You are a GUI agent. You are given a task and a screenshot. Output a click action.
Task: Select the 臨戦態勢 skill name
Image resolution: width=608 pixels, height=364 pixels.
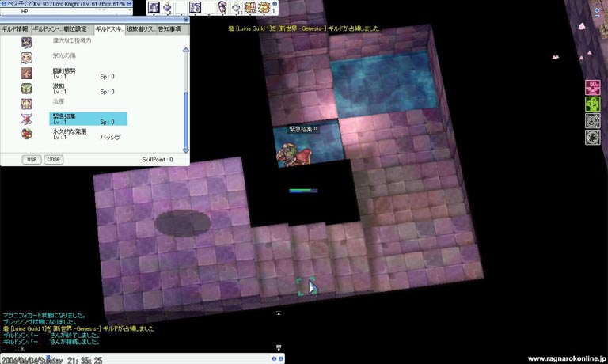pos(64,71)
